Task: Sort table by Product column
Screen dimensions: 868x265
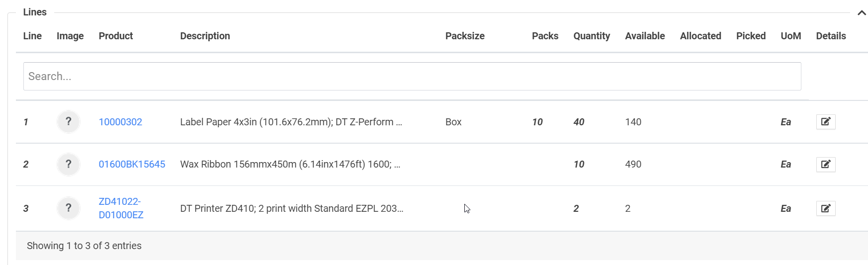Action: point(116,36)
